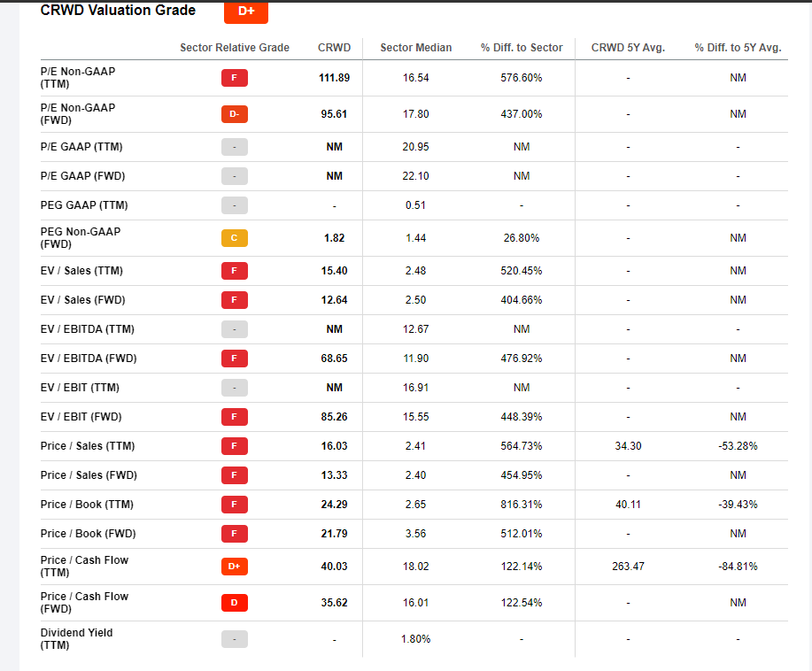This screenshot has width=812, height=671.
Task: Open the EV / Sales (TTM) metric
Action: click(x=81, y=271)
